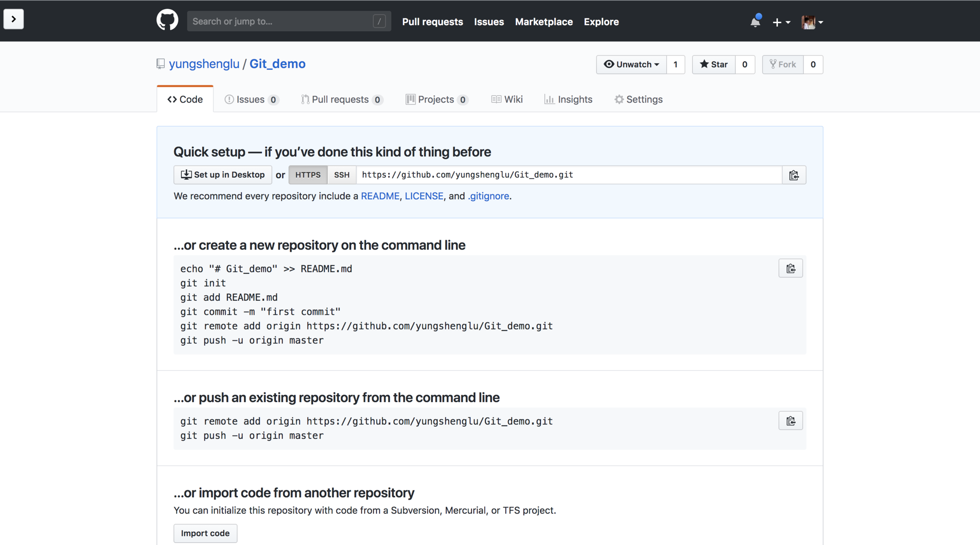This screenshot has height=545, width=980.
Task: Star the Git_demo repository
Action: (713, 65)
